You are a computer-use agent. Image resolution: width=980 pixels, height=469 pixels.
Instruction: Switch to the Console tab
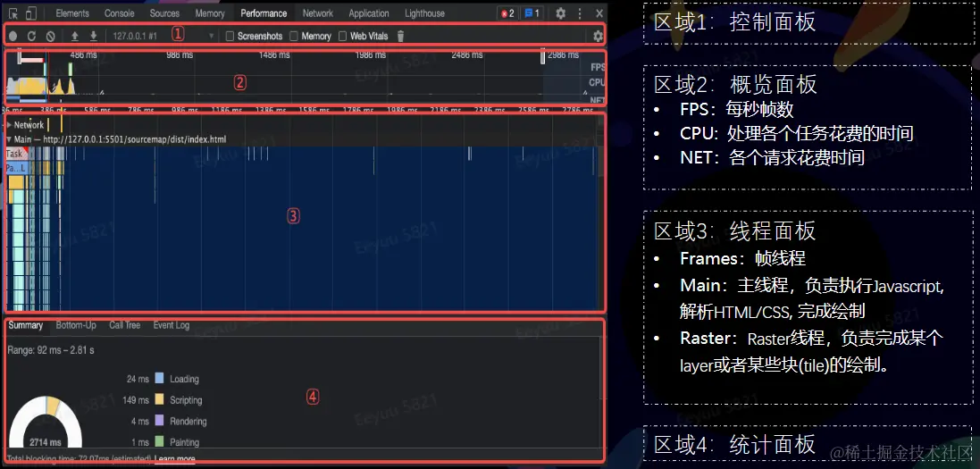click(120, 13)
